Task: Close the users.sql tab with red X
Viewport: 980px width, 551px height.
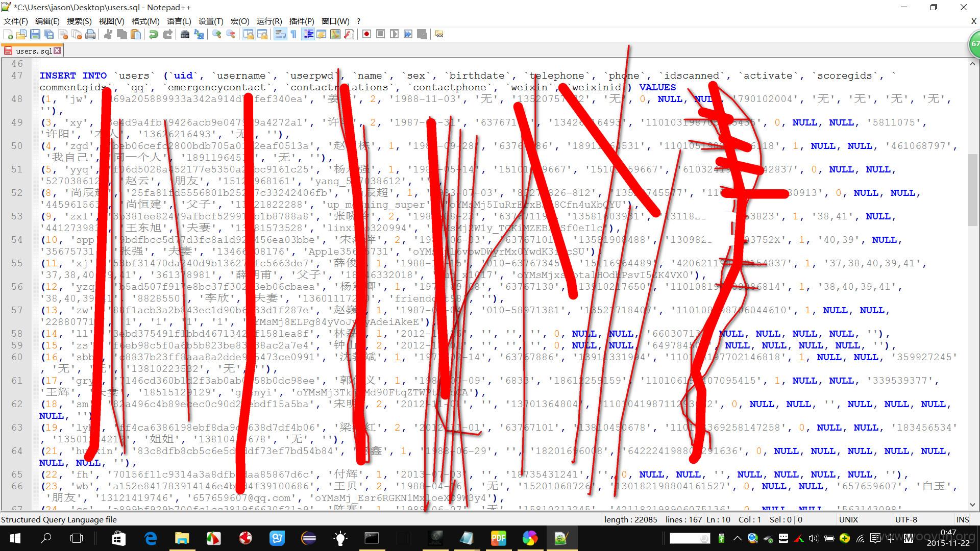Action: pyautogui.click(x=57, y=51)
